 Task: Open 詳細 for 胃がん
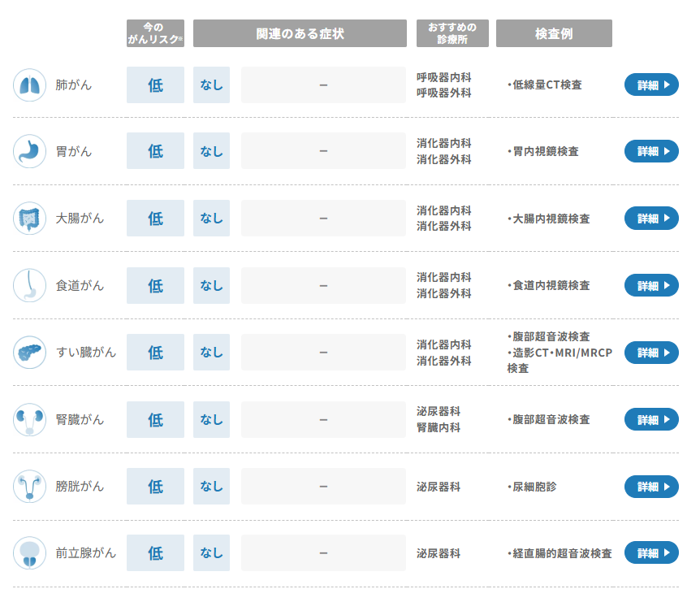tap(651, 151)
